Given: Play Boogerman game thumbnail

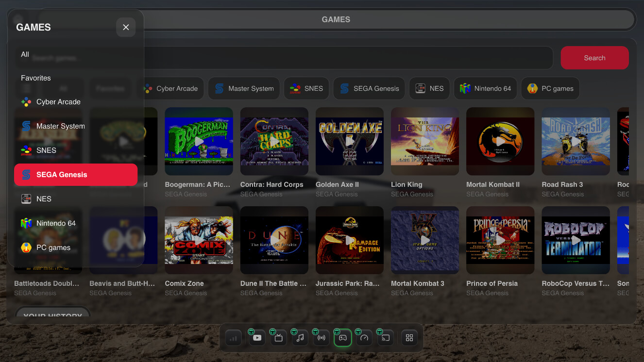Looking at the screenshot, I should click(x=199, y=141).
